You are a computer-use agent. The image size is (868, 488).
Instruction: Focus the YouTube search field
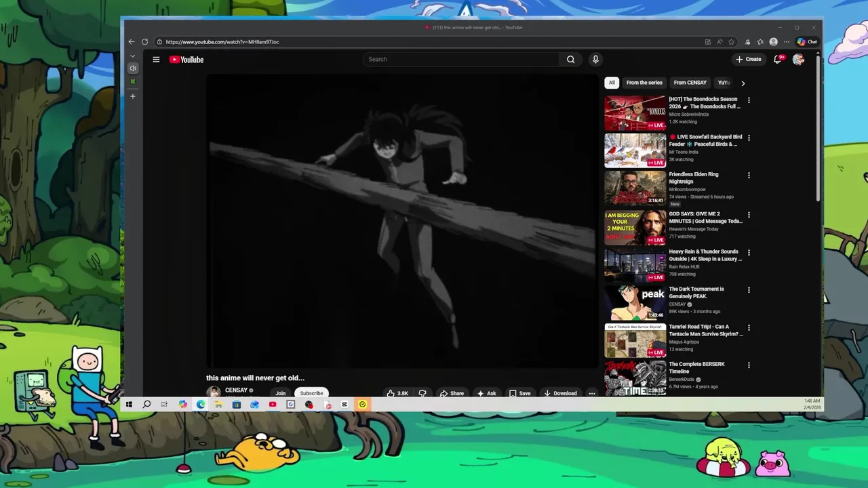click(462, 60)
